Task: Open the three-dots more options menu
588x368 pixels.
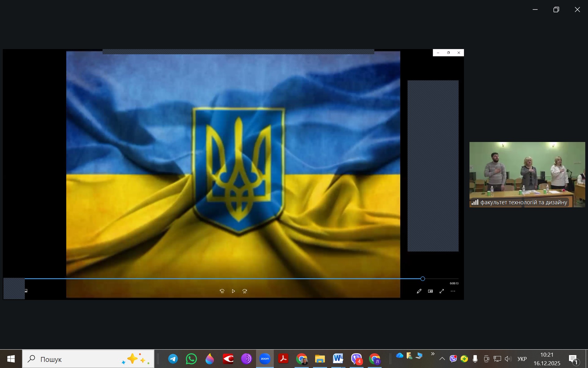Action: point(453,291)
